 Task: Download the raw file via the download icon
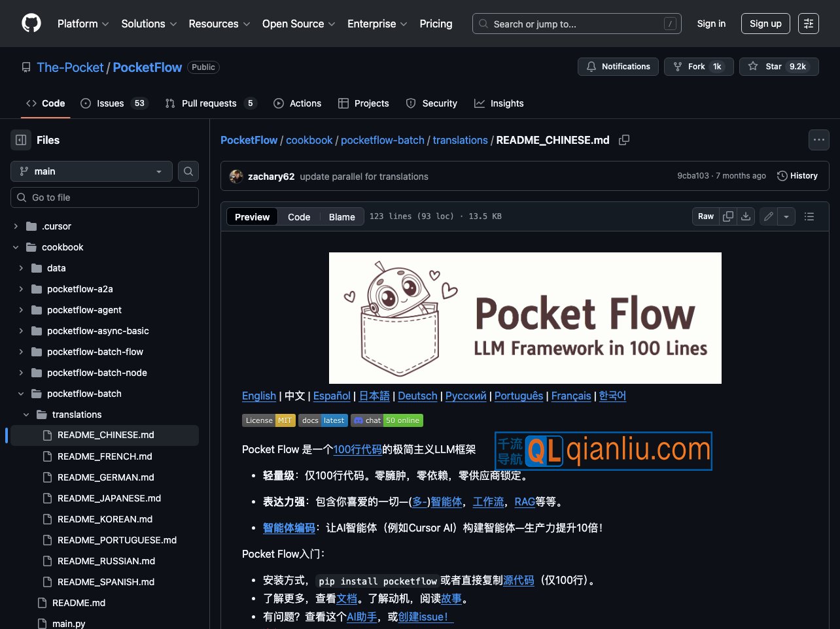point(746,216)
